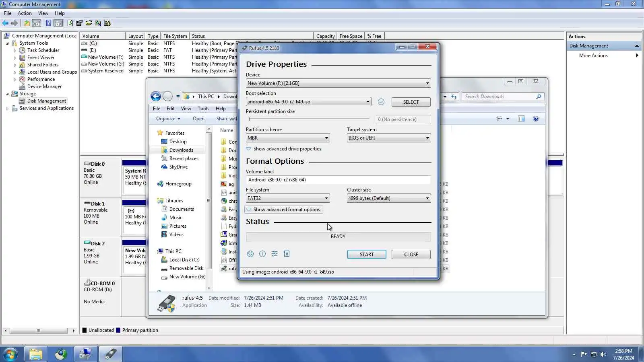Toggle the Explorer preview pane icon
Viewport: 644px width, 362px height.
point(521,119)
